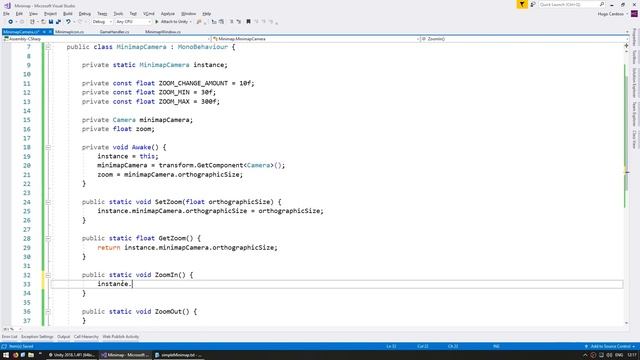Image resolution: width=640 pixels, height=360 pixels.
Task: Click the Save All toolbar icon
Action: [58, 22]
